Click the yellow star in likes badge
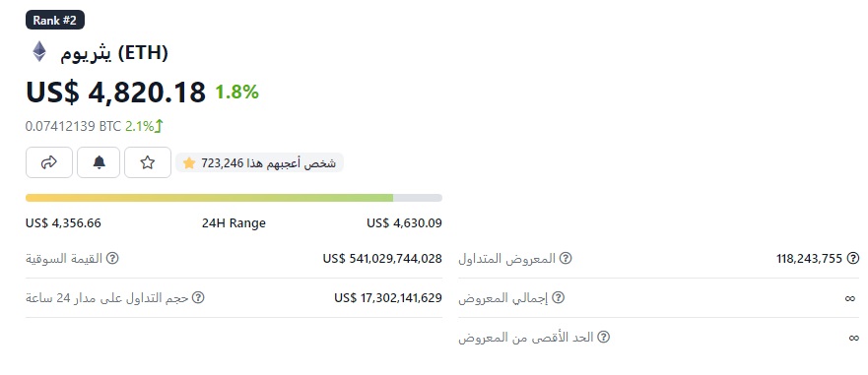The image size is (868, 375). click(x=189, y=163)
